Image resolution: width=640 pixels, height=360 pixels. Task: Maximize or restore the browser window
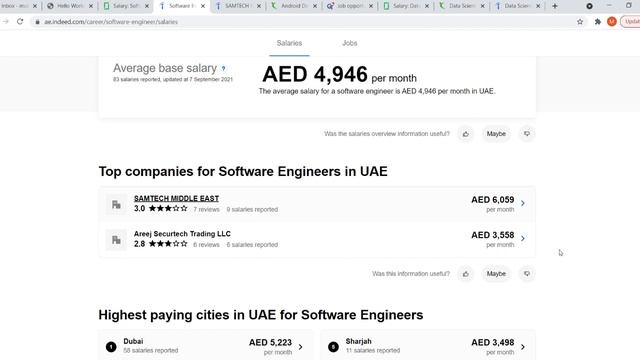pyautogui.click(x=629, y=6)
